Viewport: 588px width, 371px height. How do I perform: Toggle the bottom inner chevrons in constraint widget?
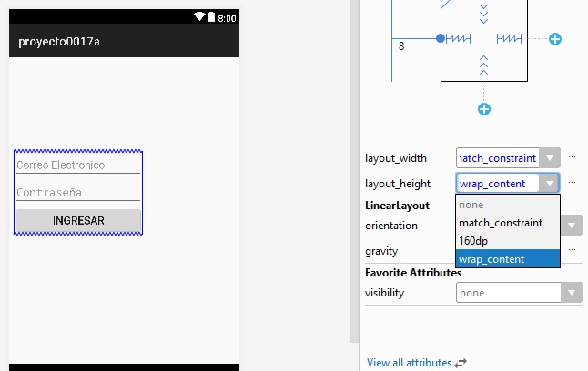pos(484,65)
